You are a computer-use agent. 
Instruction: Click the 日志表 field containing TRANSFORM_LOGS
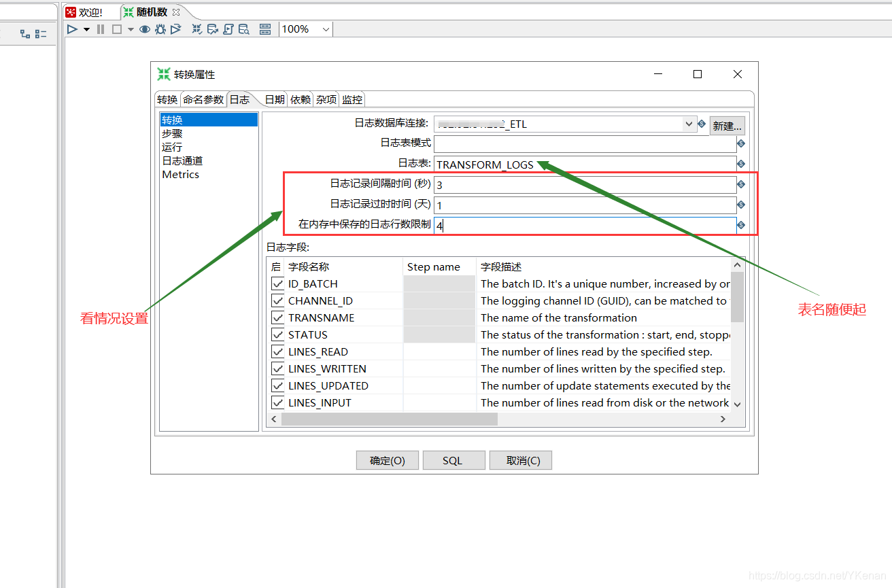pyautogui.click(x=585, y=165)
